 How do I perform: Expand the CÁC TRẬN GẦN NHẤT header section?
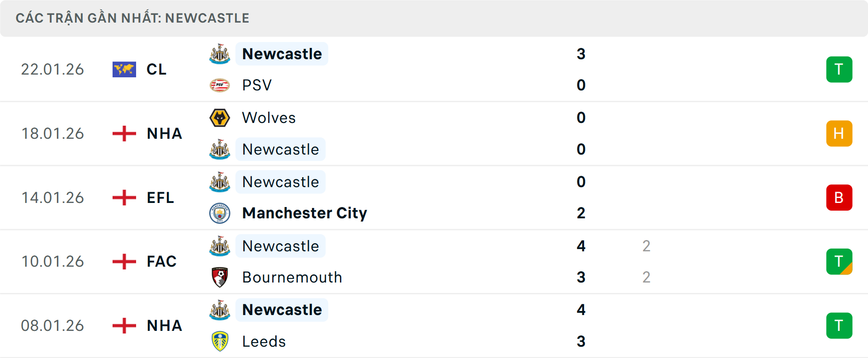coord(132,18)
